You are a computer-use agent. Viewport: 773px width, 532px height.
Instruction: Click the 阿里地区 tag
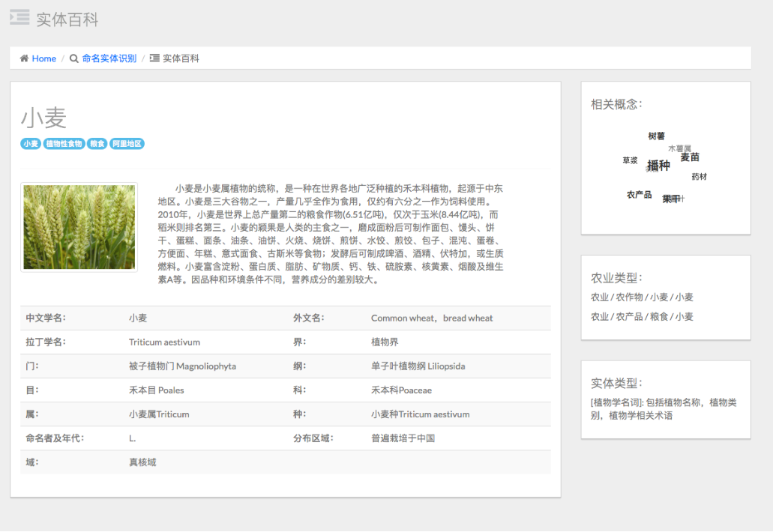[127, 143]
